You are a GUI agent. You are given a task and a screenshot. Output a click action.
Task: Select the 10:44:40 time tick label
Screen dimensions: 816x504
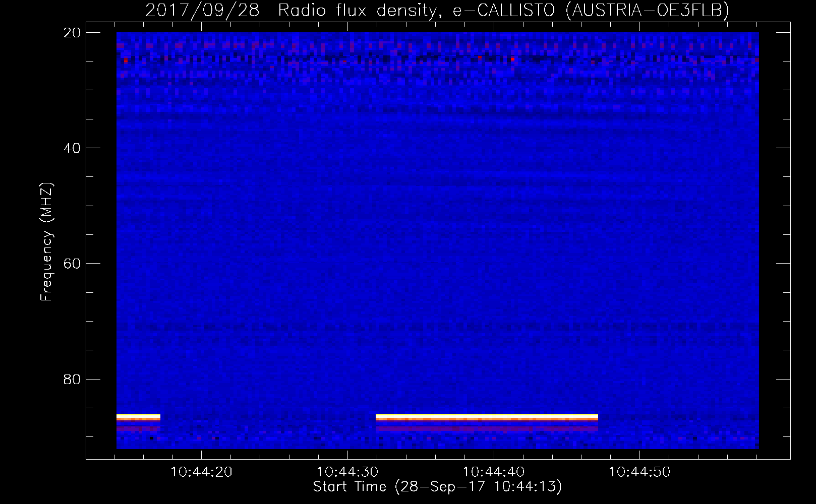pyautogui.click(x=493, y=472)
